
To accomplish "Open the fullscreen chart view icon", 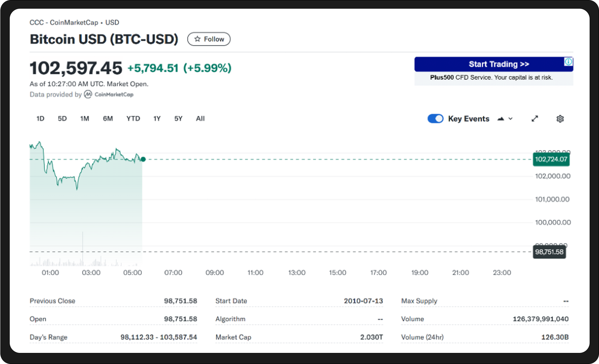I will [x=535, y=119].
